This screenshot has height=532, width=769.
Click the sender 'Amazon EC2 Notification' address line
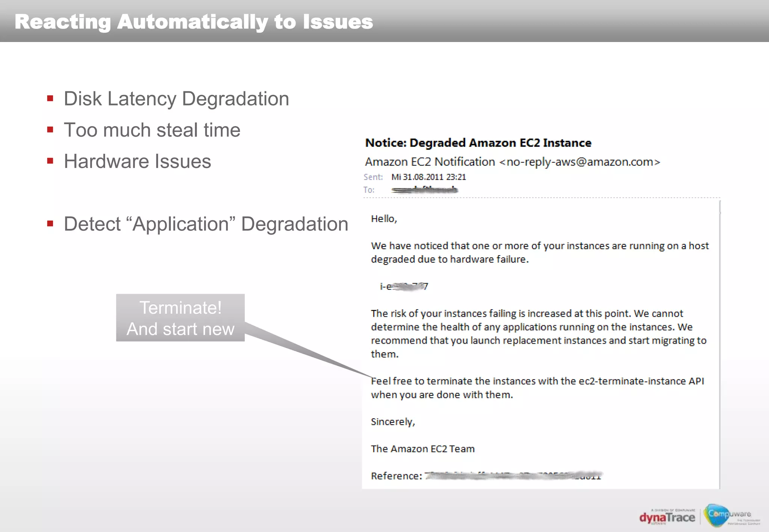[513, 162]
